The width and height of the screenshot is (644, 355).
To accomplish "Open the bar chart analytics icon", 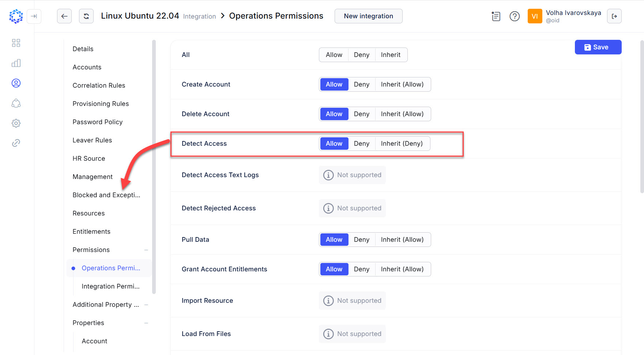I will click(x=16, y=63).
